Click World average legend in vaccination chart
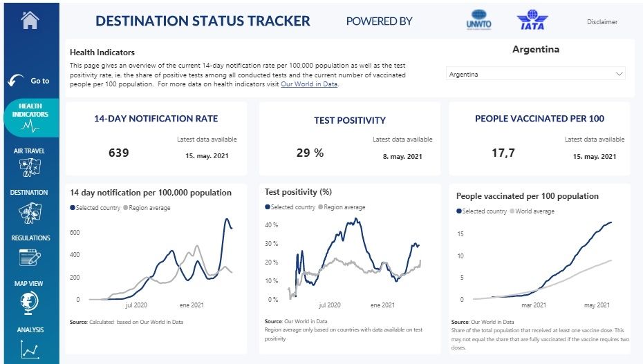 [x=534, y=211]
